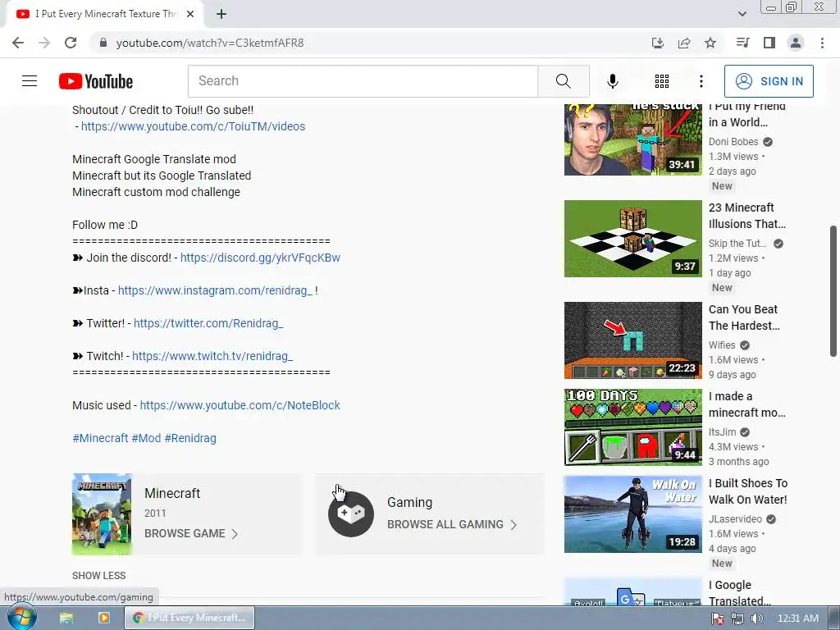Open the file explorer taskbar icon
Image resolution: width=840 pixels, height=630 pixels.
[x=66, y=618]
